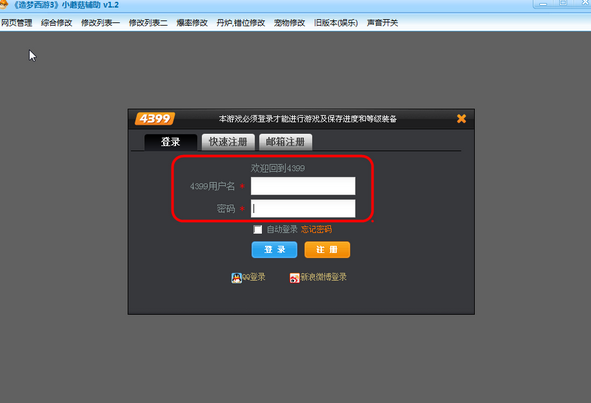This screenshot has height=403, width=591.
Task: Click the 4399 orange logo
Action: (155, 119)
